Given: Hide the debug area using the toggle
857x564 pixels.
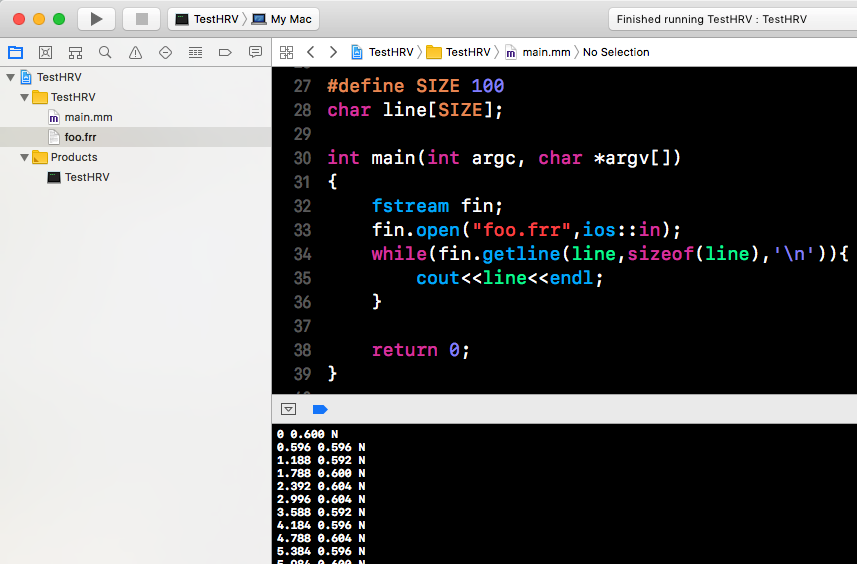Looking at the screenshot, I should [x=289, y=409].
